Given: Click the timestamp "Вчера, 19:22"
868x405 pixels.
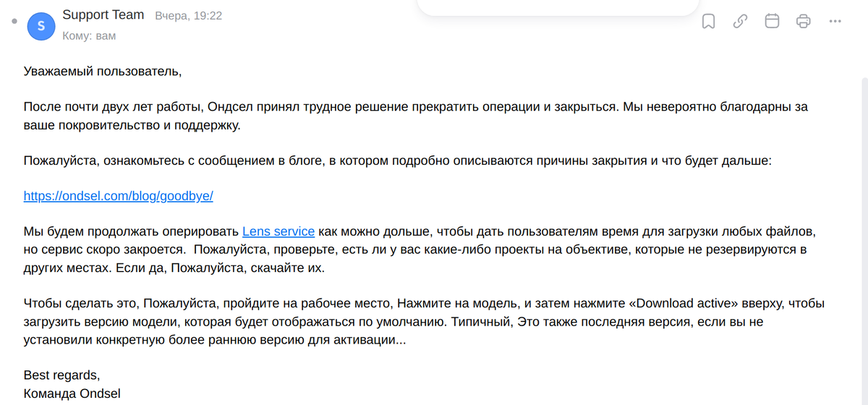Looking at the screenshot, I should 189,15.
